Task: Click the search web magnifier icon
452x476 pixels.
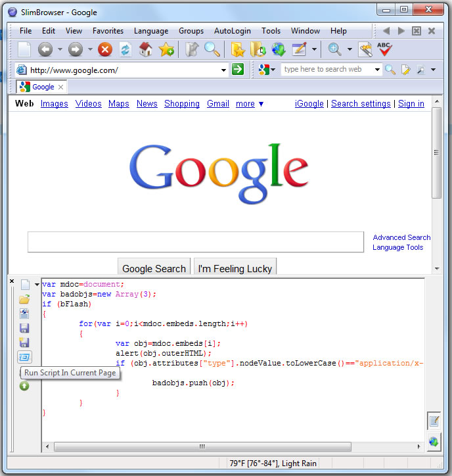Action: click(x=390, y=70)
